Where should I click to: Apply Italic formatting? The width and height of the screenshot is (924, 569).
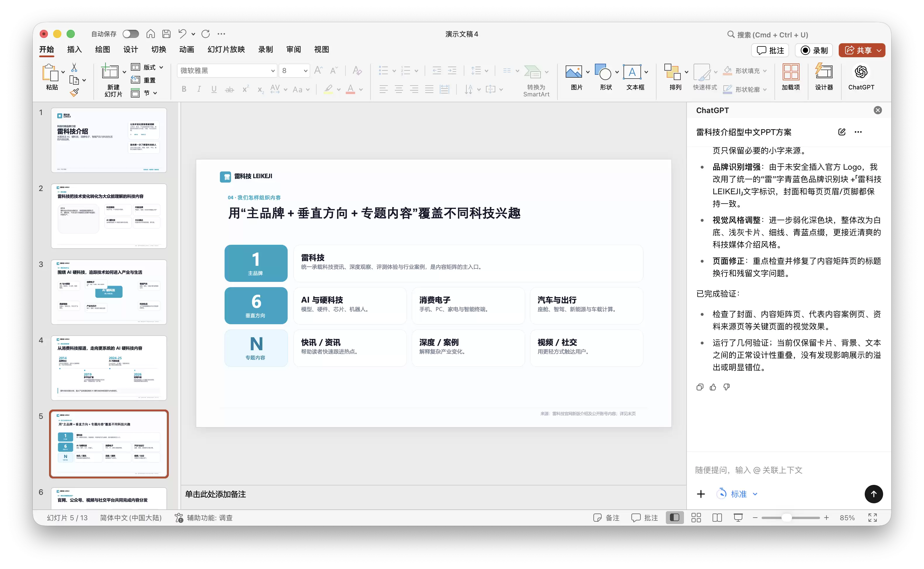tap(199, 89)
